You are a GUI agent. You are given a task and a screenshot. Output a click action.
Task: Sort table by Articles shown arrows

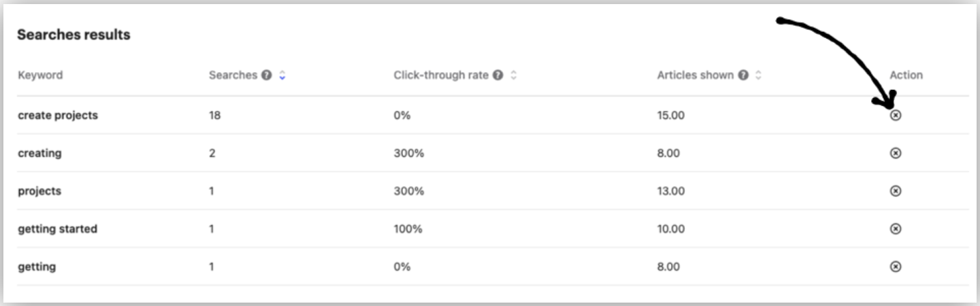click(x=758, y=75)
